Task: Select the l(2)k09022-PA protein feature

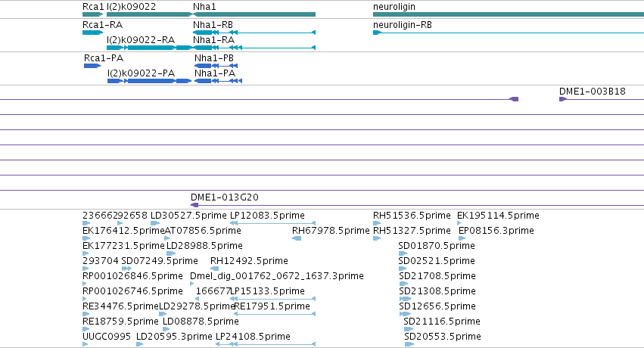Action: pyautogui.click(x=150, y=81)
